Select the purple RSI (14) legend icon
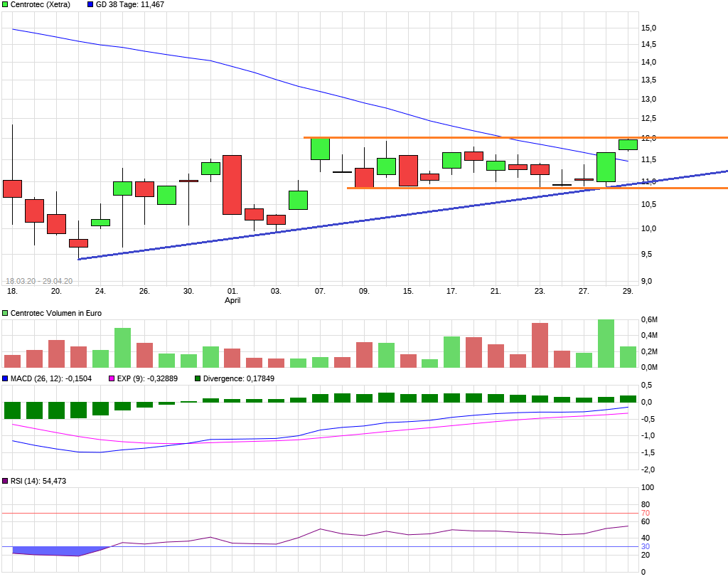728x579 pixels. pyautogui.click(x=6, y=480)
